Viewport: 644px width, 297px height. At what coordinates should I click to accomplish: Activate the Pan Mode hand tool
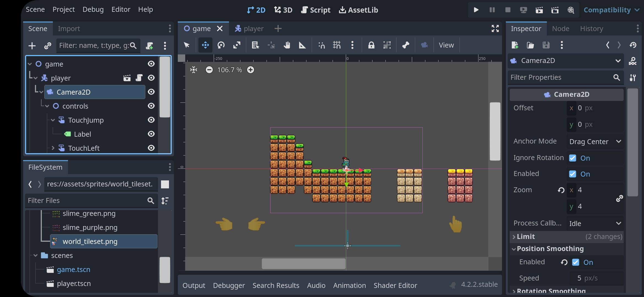pos(287,45)
